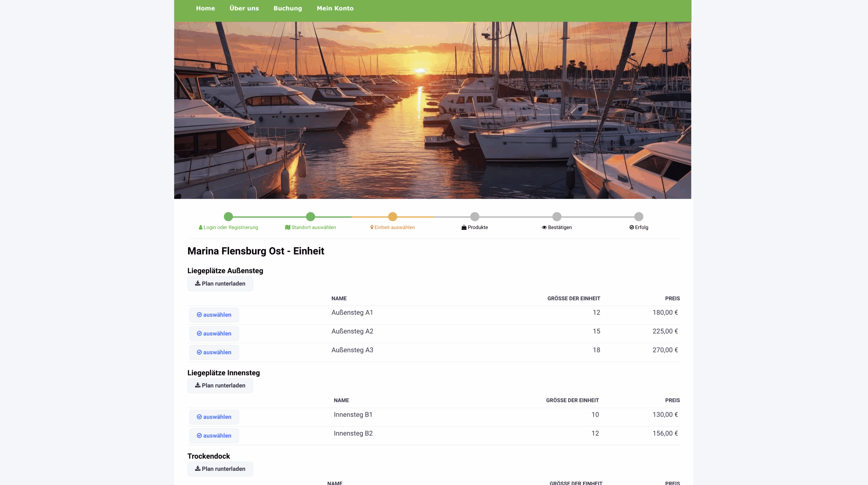Image resolution: width=868 pixels, height=485 pixels.
Task: Select Außensteg A2 berth button
Action: point(214,334)
